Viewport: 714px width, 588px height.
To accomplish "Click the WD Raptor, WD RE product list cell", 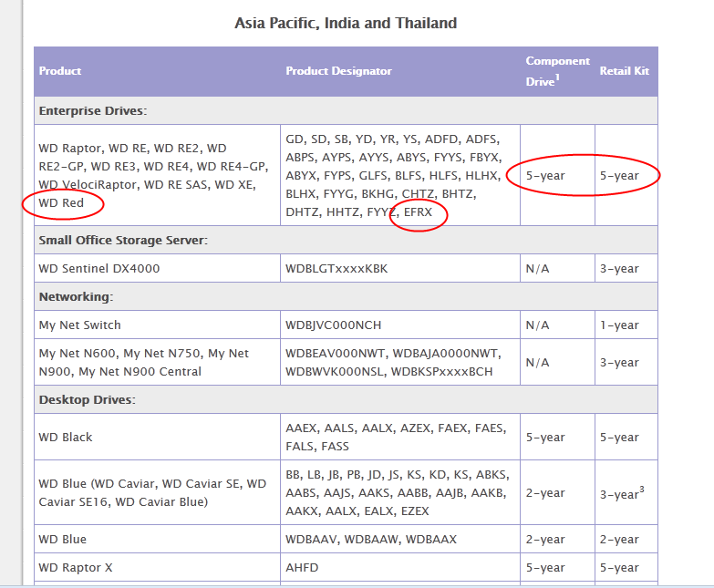I will pos(157,175).
